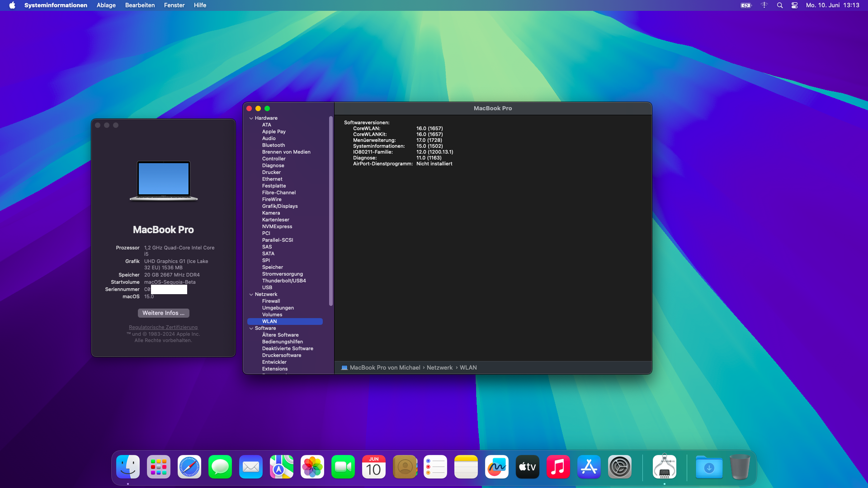Click the battery status icon
The height and width of the screenshot is (488, 868).
tap(746, 5)
